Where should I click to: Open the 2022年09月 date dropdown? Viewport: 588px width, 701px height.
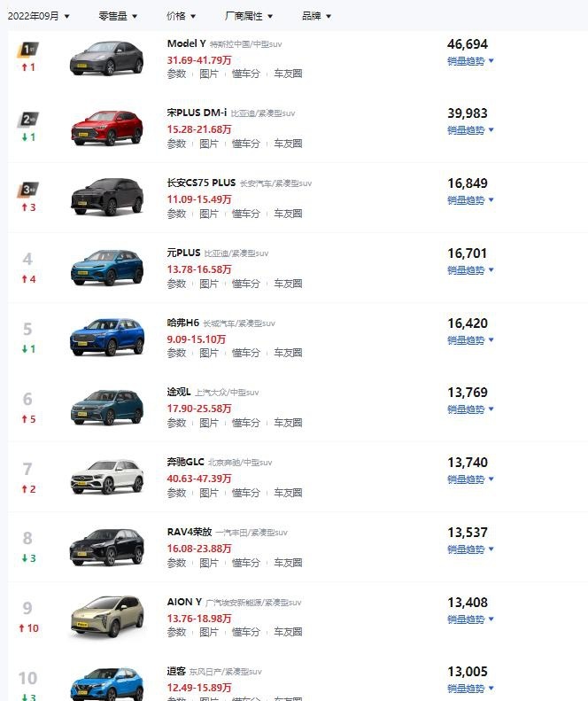[x=38, y=16]
